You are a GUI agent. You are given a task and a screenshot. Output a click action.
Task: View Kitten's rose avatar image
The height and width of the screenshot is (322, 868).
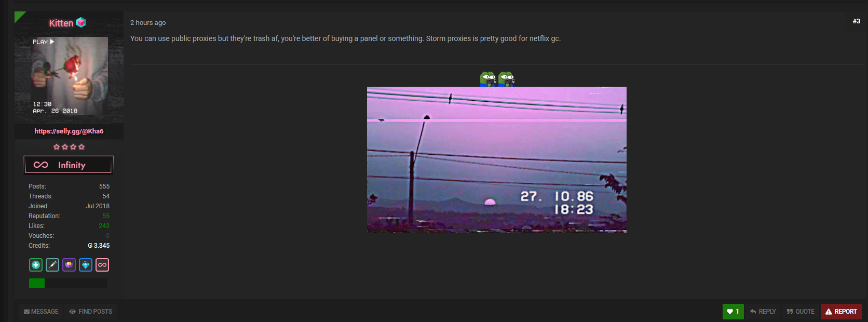tap(69, 76)
